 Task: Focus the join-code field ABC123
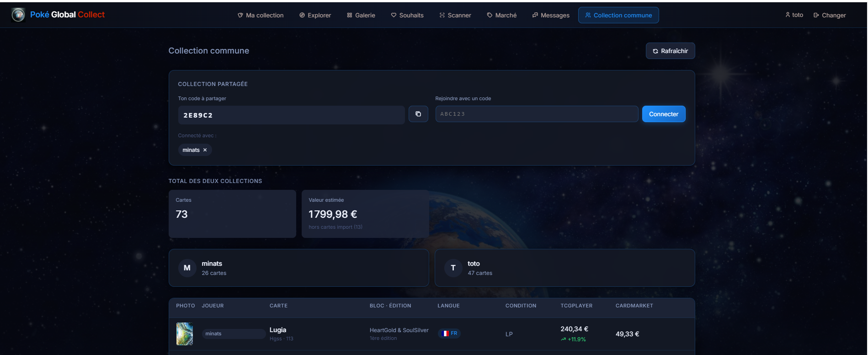(537, 114)
